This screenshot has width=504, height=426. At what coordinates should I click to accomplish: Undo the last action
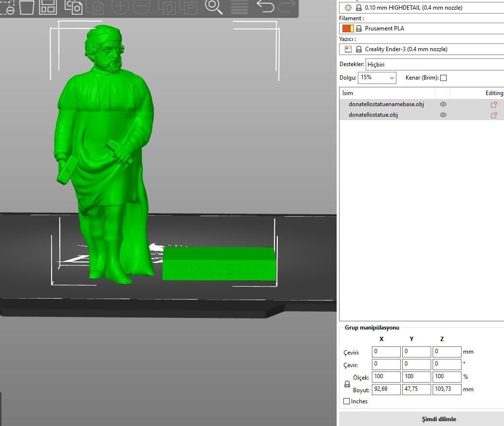(265, 6)
